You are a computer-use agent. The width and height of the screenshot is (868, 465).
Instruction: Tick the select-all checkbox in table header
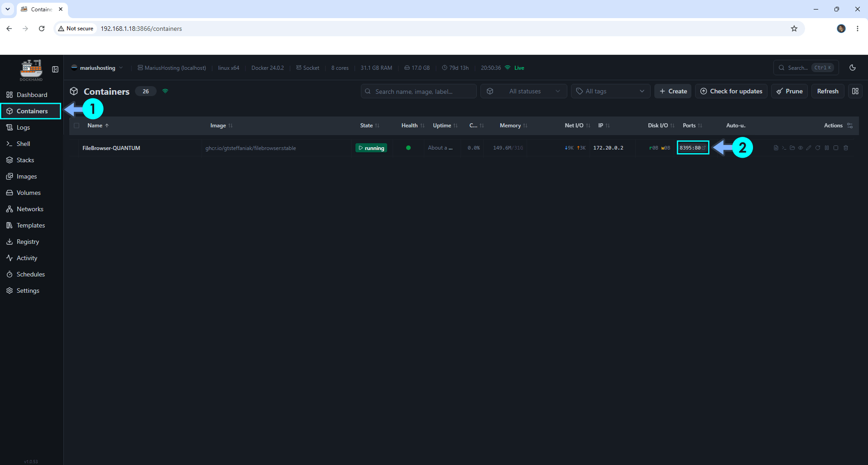pos(77,126)
